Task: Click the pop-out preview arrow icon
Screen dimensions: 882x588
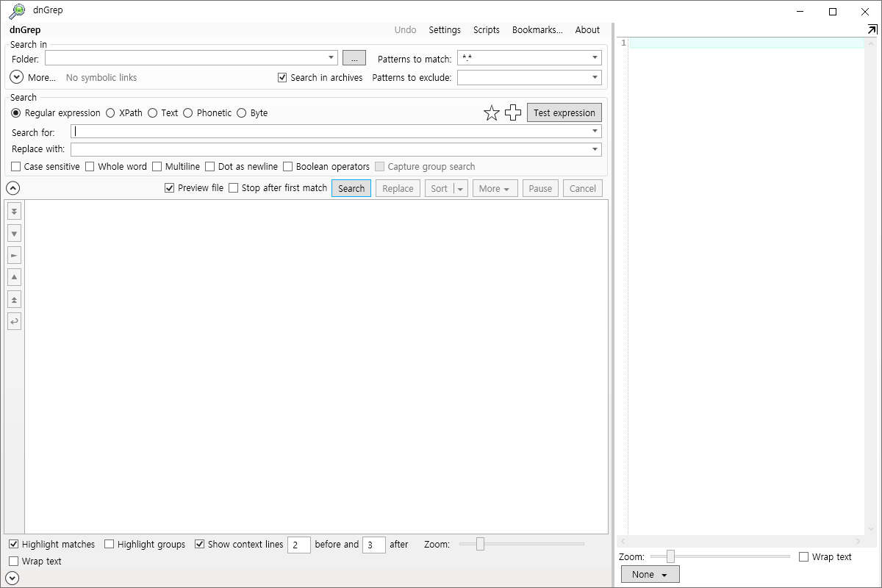Action: click(872, 29)
